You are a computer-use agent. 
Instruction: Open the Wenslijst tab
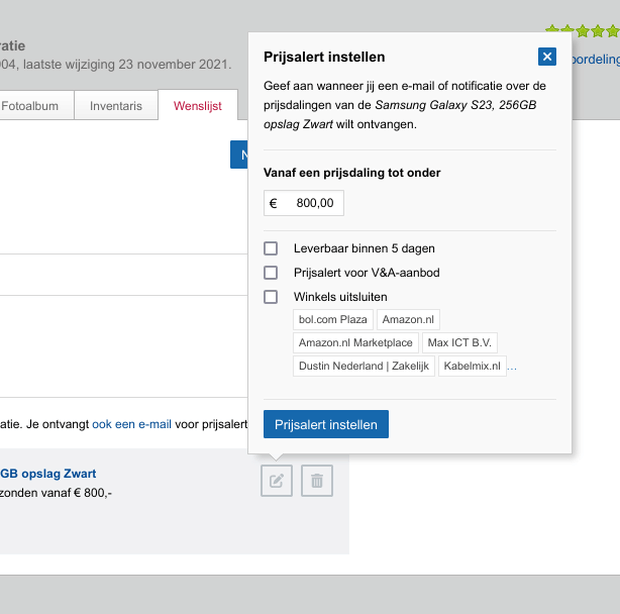[198, 106]
